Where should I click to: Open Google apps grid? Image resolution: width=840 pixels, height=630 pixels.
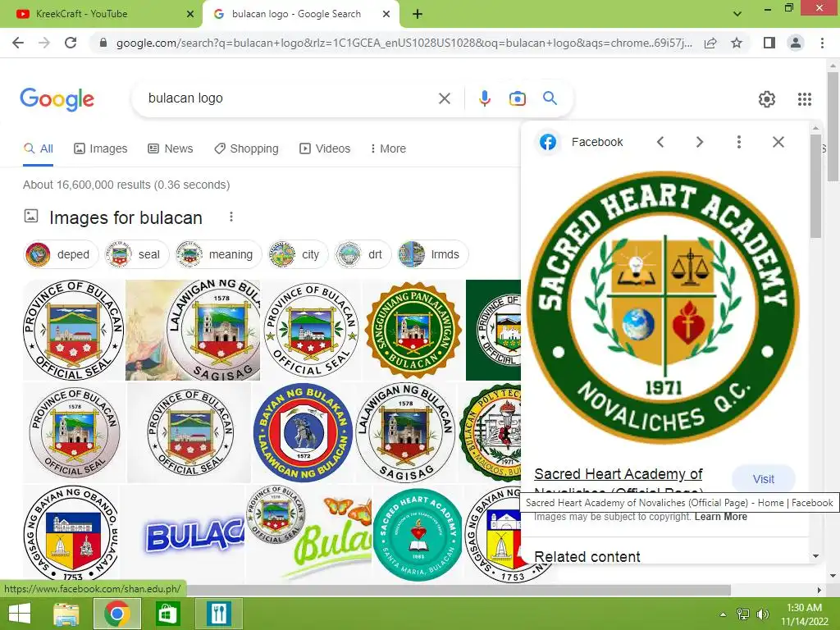click(804, 99)
